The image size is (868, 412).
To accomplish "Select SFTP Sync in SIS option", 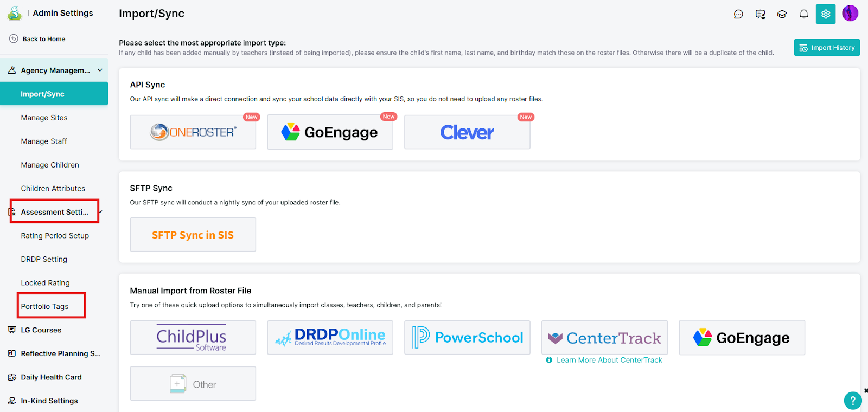I will click(193, 235).
